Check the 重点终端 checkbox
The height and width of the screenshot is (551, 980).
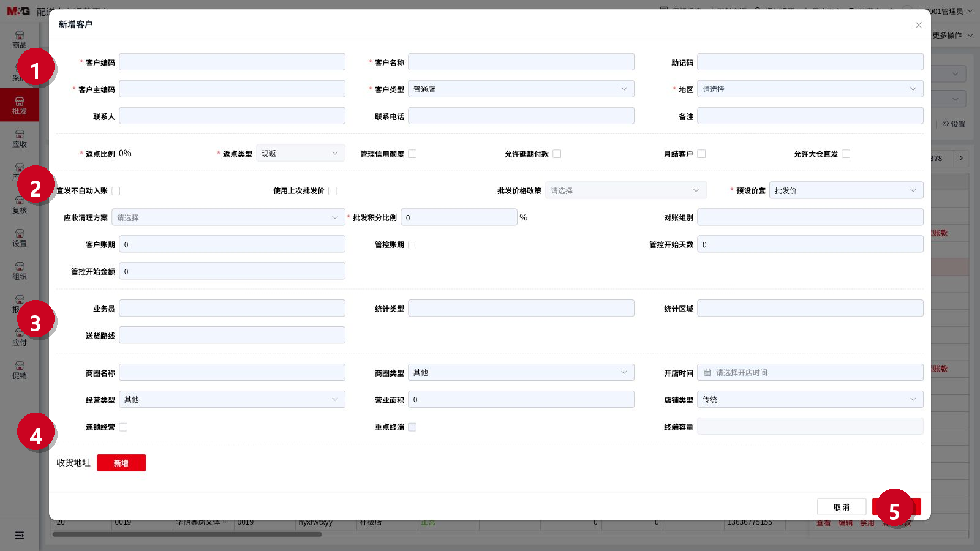click(412, 427)
